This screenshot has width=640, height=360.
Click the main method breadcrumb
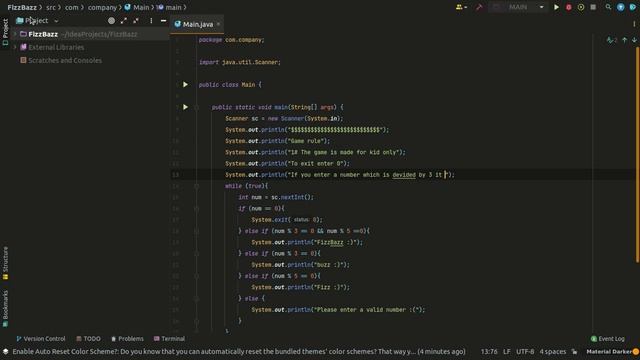169,7
